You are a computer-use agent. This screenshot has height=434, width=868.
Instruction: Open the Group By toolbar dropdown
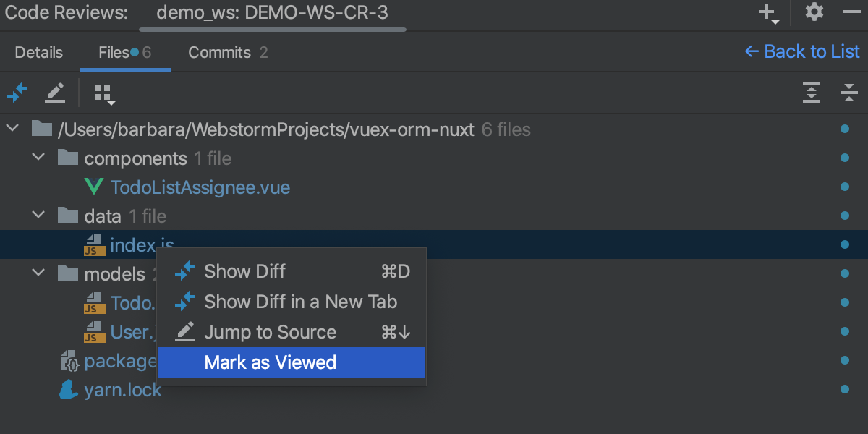pos(105,93)
